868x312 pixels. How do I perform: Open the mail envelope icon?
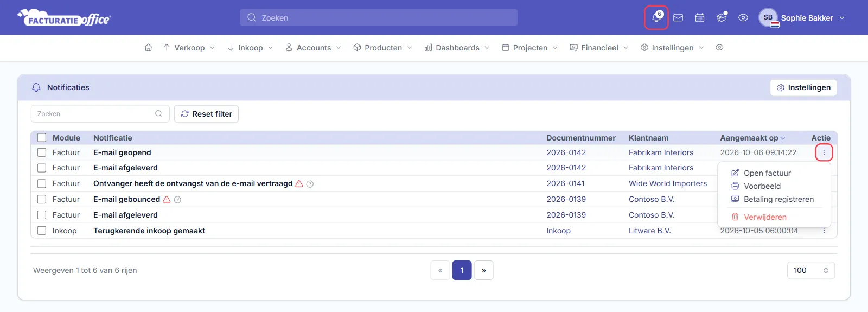tap(678, 18)
